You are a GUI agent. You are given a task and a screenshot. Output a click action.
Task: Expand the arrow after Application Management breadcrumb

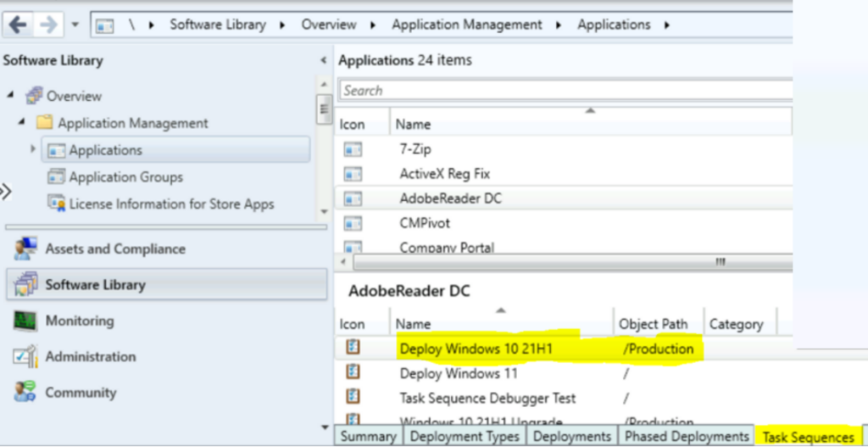(x=559, y=25)
